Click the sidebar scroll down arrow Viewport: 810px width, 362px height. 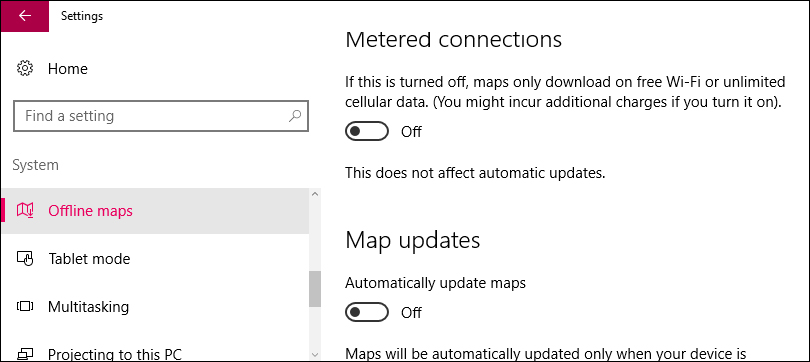(x=315, y=354)
